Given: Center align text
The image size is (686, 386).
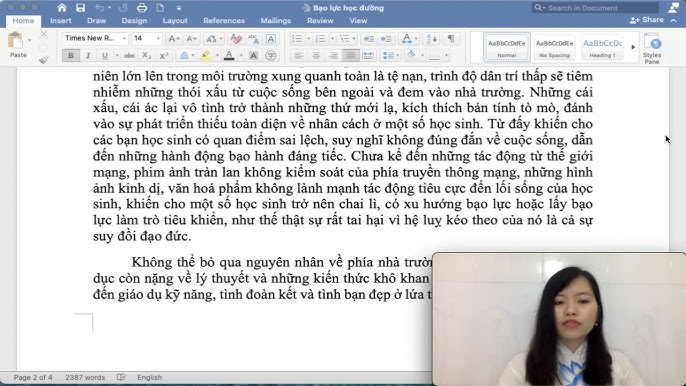Looking at the screenshot, I should click(x=315, y=56).
